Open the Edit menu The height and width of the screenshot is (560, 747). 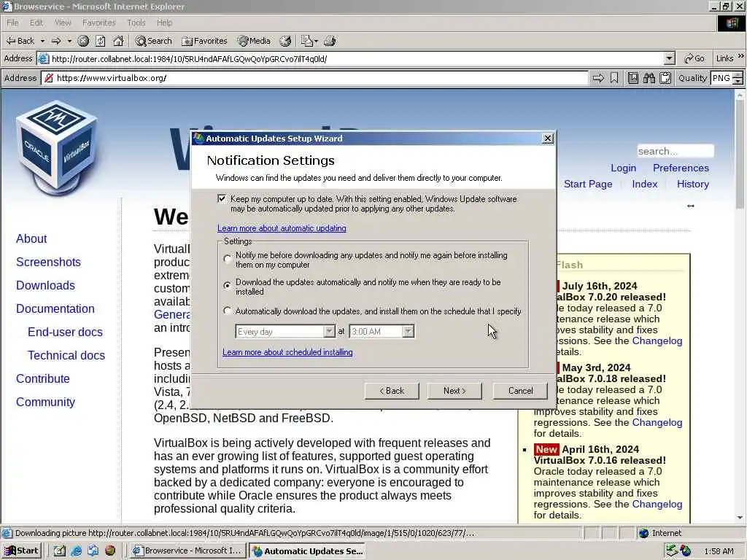click(36, 23)
